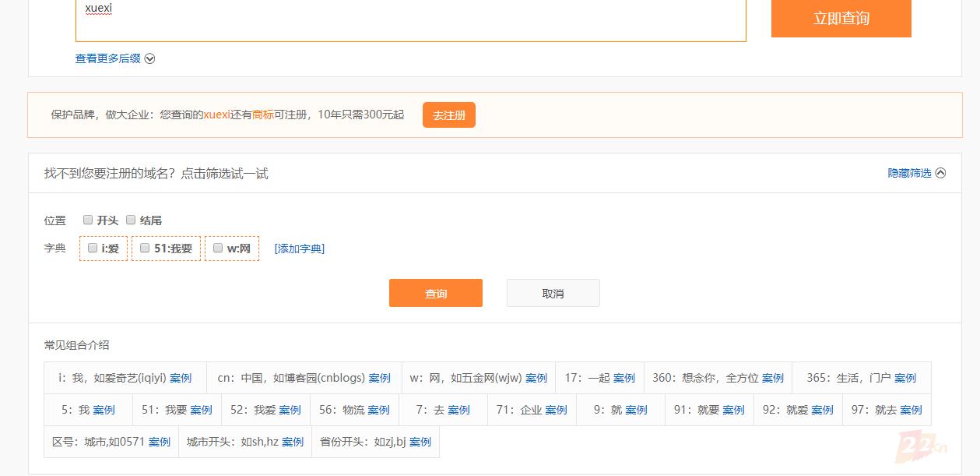This screenshot has height=476, width=980.
Task: Check the i:爱 dictionary option
Action: click(x=93, y=248)
